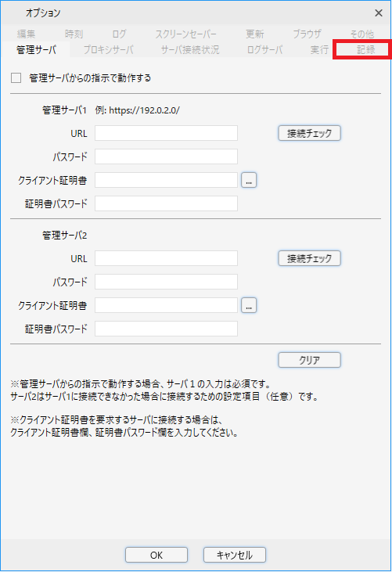The image size is (392, 572).
Task: Open the 実行 tab
Action: pos(319,49)
